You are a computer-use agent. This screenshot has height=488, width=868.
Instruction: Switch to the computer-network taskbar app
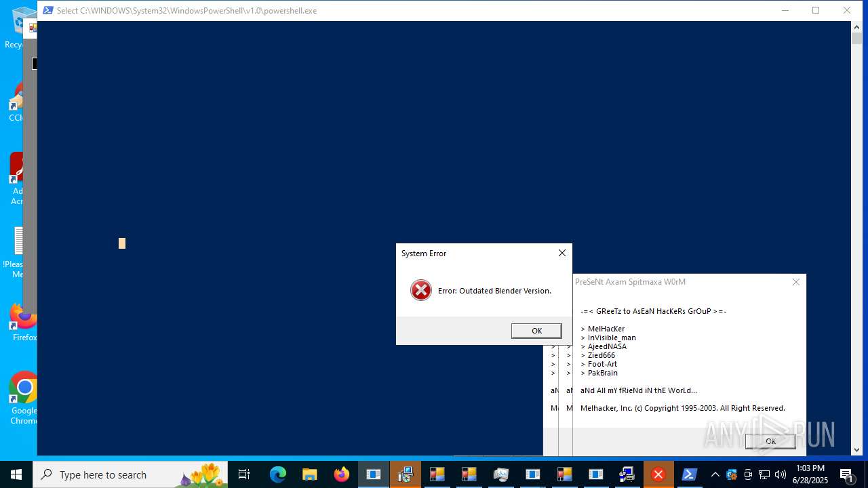tap(626, 474)
